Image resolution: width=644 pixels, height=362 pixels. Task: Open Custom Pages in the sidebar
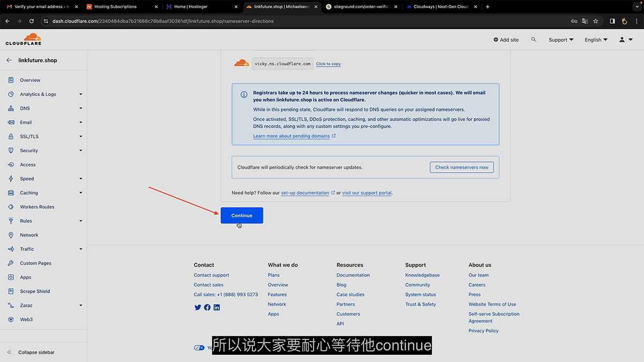click(x=35, y=263)
